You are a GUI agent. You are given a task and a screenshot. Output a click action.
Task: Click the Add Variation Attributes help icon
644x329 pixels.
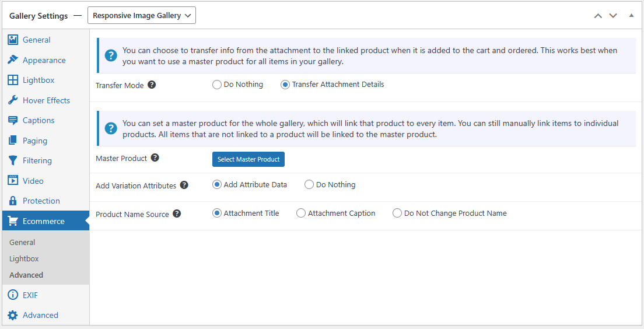tap(184, 185)
